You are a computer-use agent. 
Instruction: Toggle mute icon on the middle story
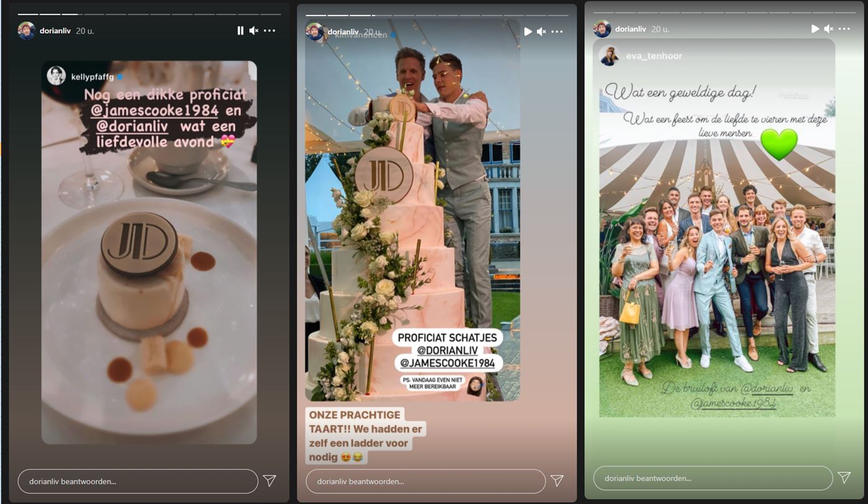(542, 32)
